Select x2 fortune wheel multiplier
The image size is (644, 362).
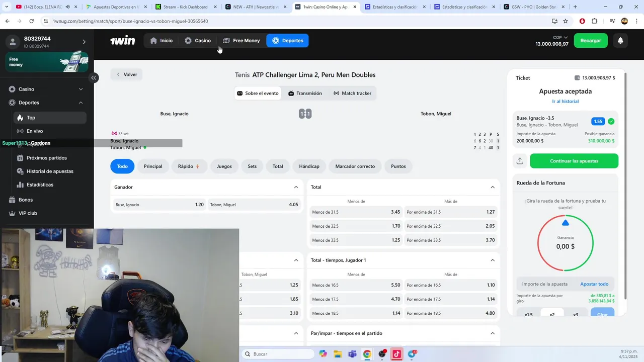552,314
